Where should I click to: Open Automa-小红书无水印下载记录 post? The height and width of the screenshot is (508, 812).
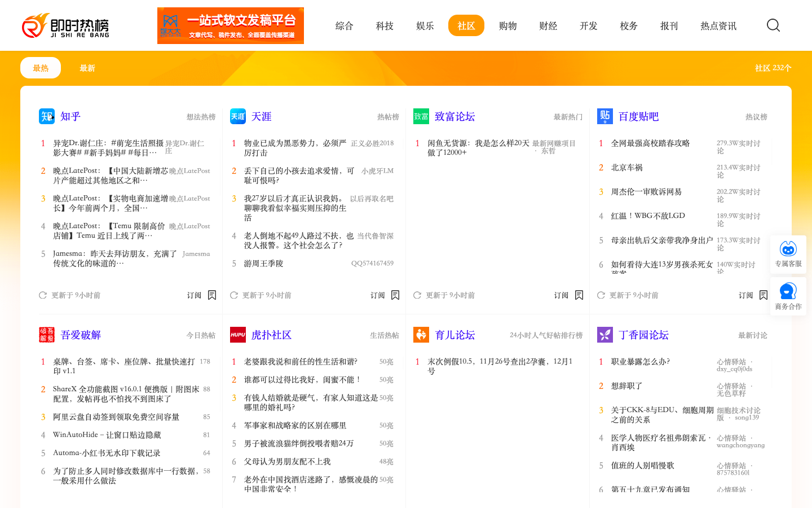pyautogui.click(x=107, y=453)
